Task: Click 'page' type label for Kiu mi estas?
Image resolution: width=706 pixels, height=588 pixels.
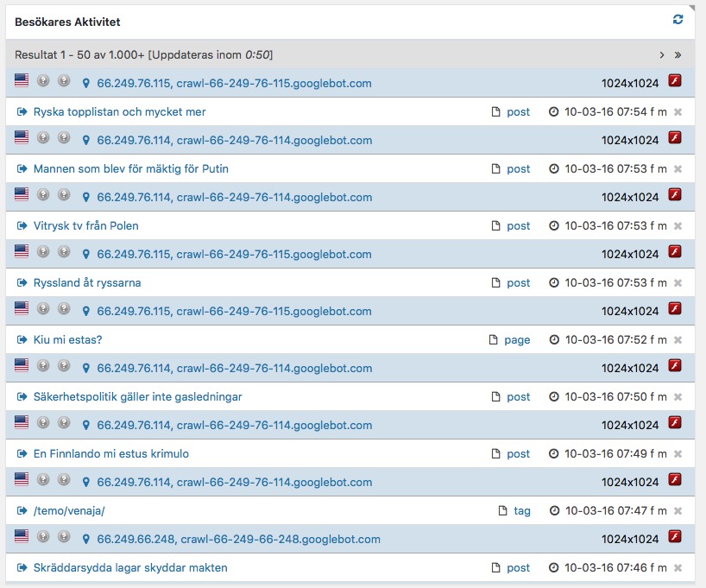Action: pyautogui.click(x=517, y=340)
